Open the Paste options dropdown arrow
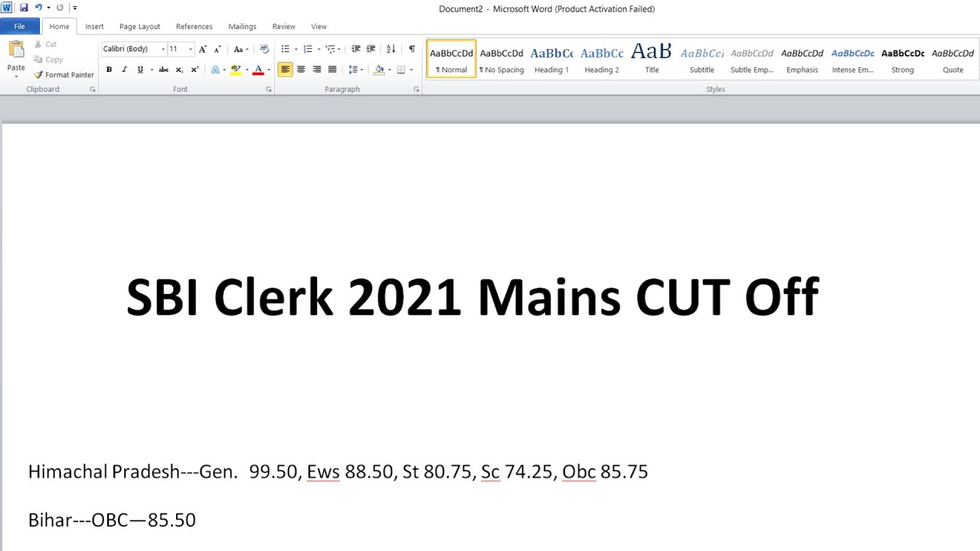The width and height of the screenshot is (980, 551). [16, 76]
